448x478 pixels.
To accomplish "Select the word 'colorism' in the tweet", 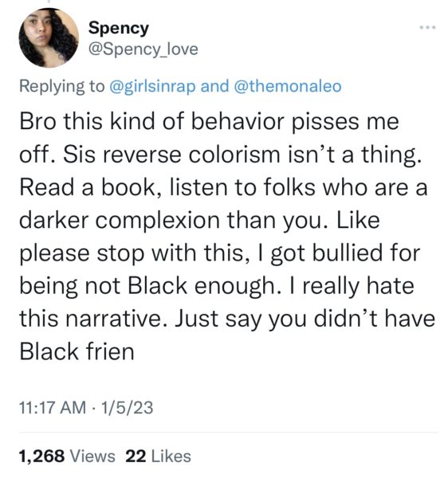I will (234, 155).
